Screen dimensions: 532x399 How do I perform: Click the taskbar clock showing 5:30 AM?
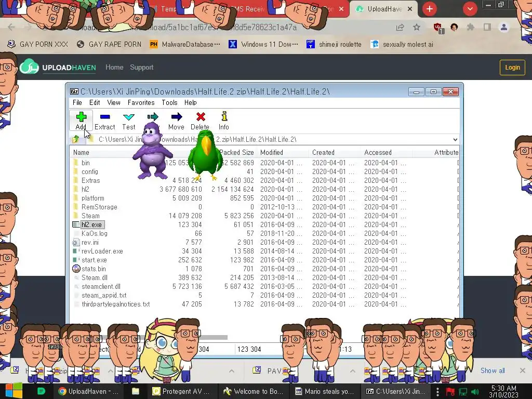pos(503,391)
